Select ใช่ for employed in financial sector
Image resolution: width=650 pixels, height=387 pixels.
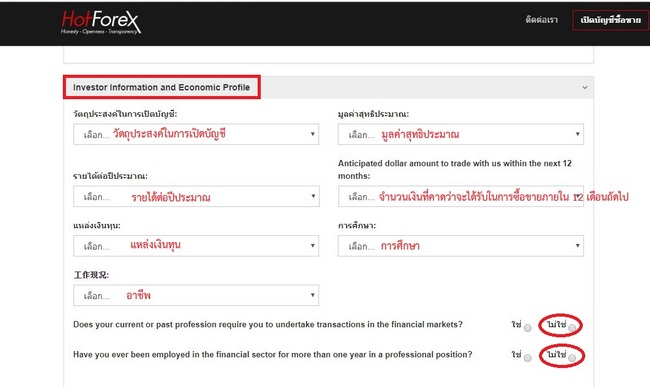click(x=527, y=358)
